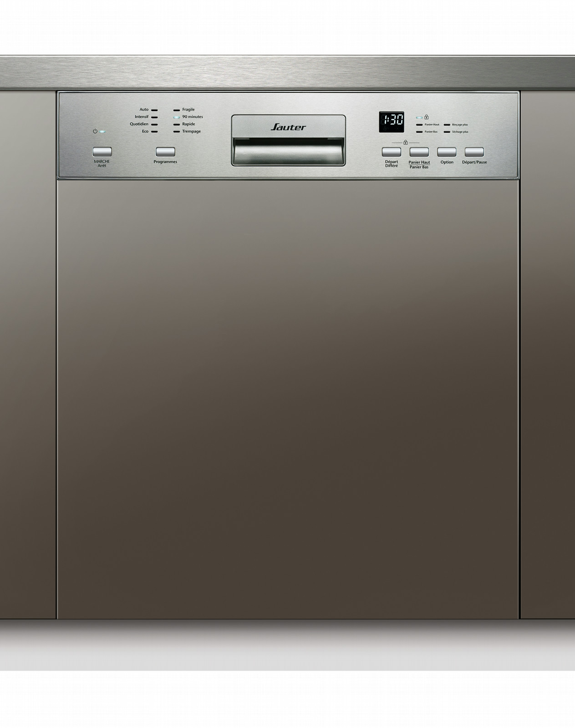Click the lock icon above Départ Différé
The height and width of the screenshot is (728, 575).
click(x=405, y=142)
